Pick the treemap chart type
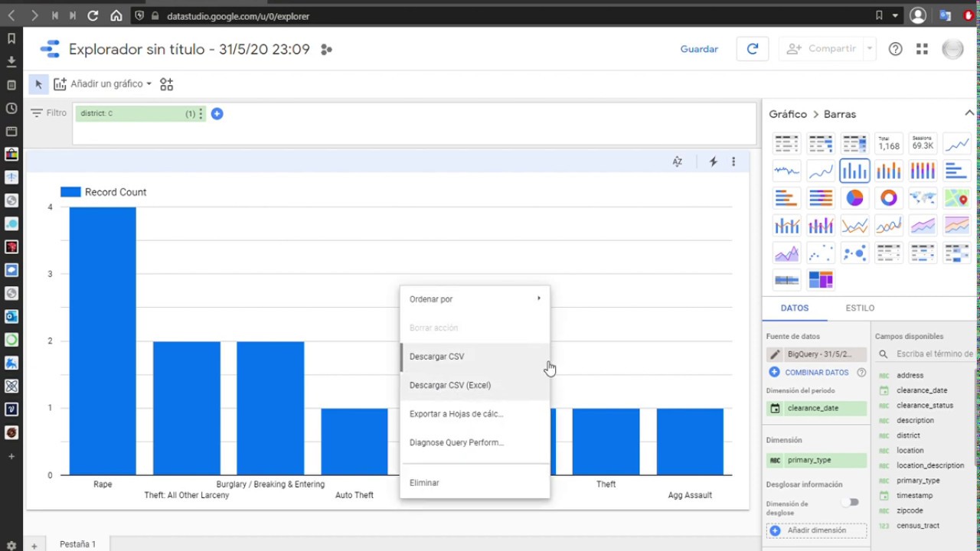Screen dimensions: 980x551 (x=821, y=279)
